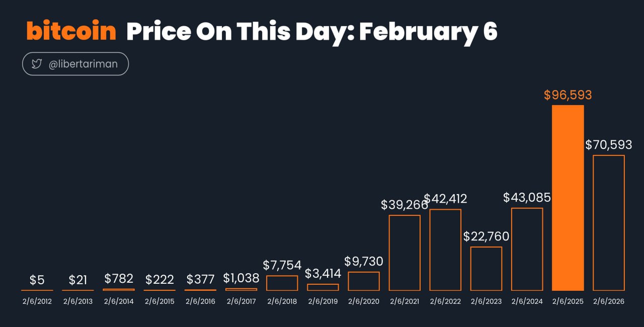This screenshot has height=327, width=644.
Task: Select the 2/6/2020 bar
Action: click(x=364, y=281)
